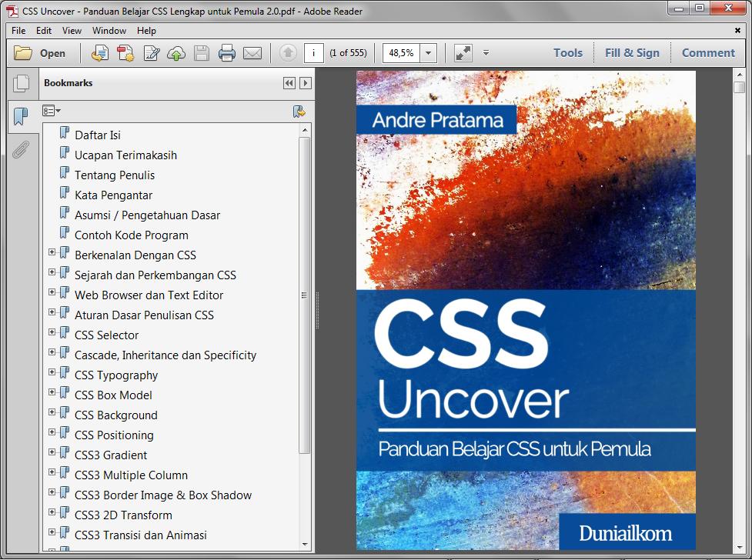Click the read mode expand arrows icon
The image size is (752, 560).
pos(463,53)
